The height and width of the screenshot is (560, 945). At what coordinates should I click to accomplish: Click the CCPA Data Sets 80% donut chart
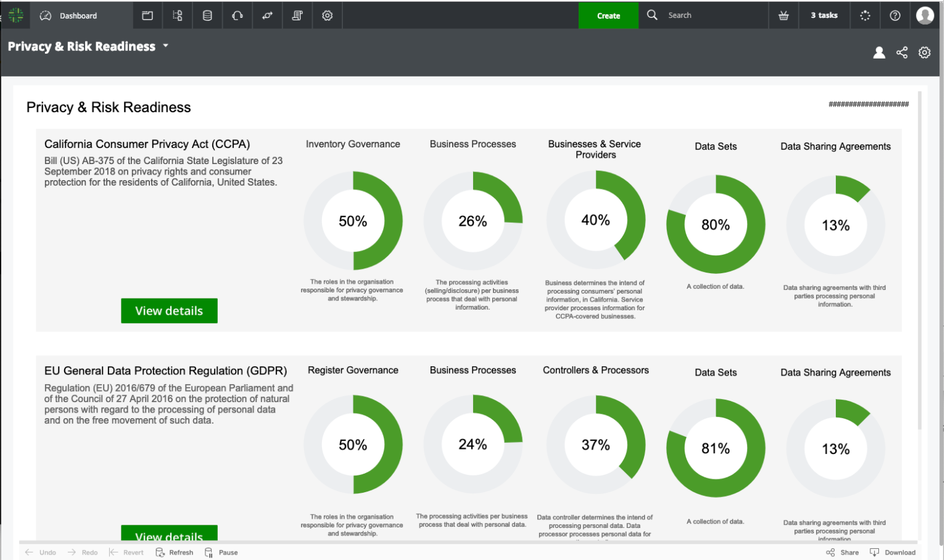point(716,224)
